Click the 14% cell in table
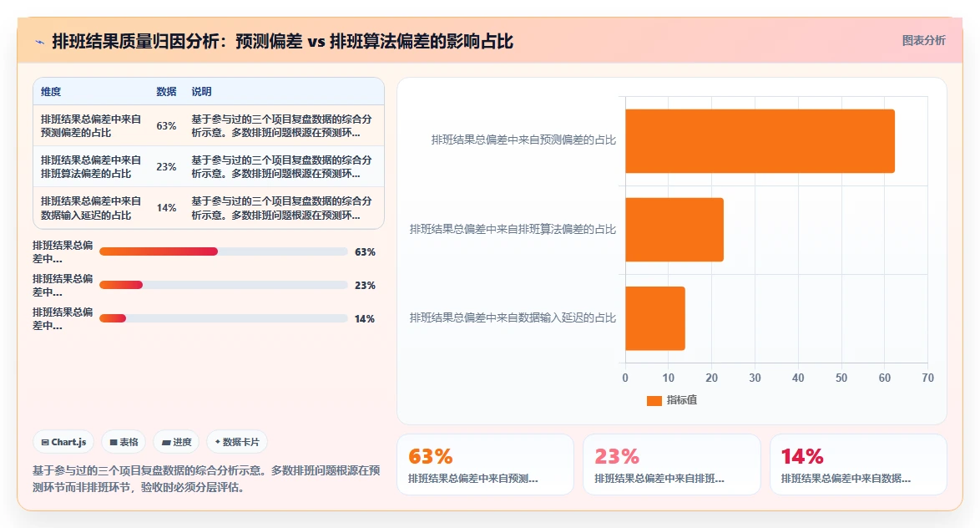The height and width of the screenshot is (528, 980). [x=166, y=208]
